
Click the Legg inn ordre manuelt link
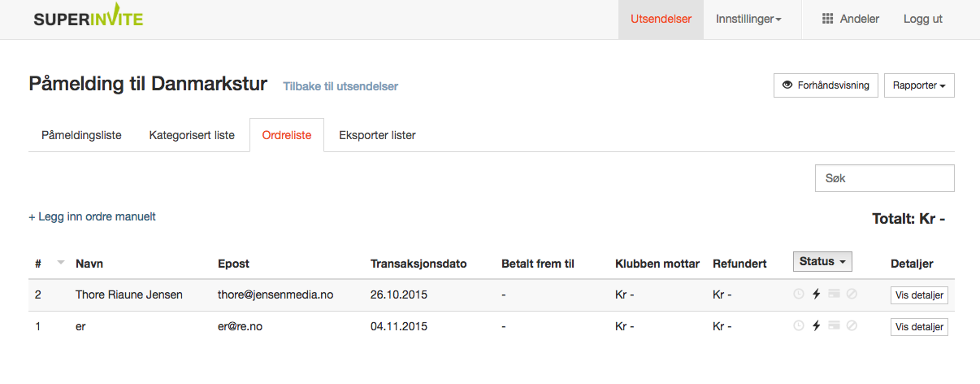pos(92,216)
